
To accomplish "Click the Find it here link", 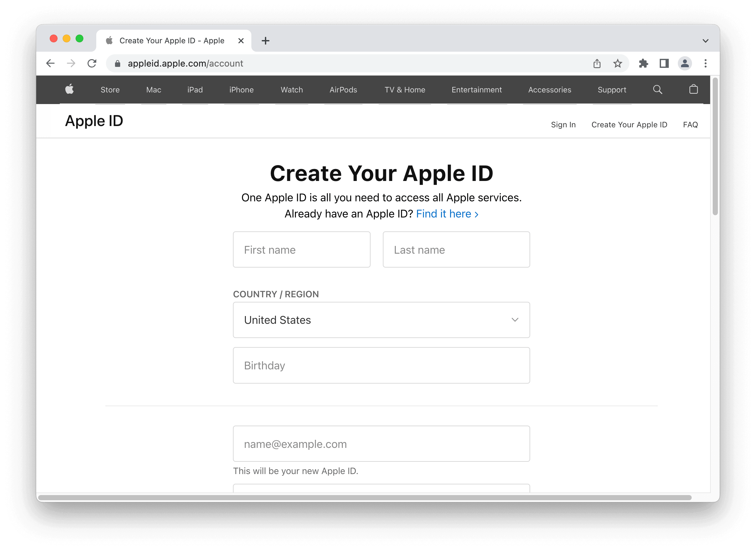I will [x=447, y=214].
